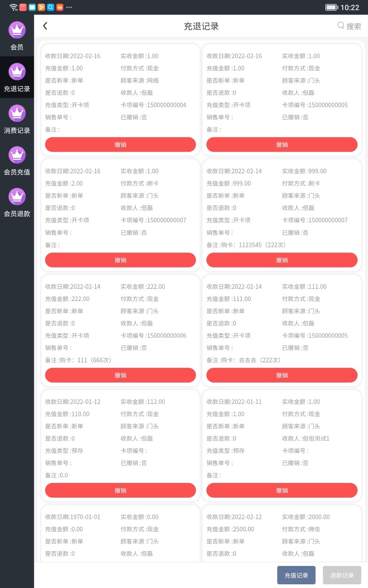
Task: Click 撤销 on the 999.00 recharge record
Action: coord(282,260)
